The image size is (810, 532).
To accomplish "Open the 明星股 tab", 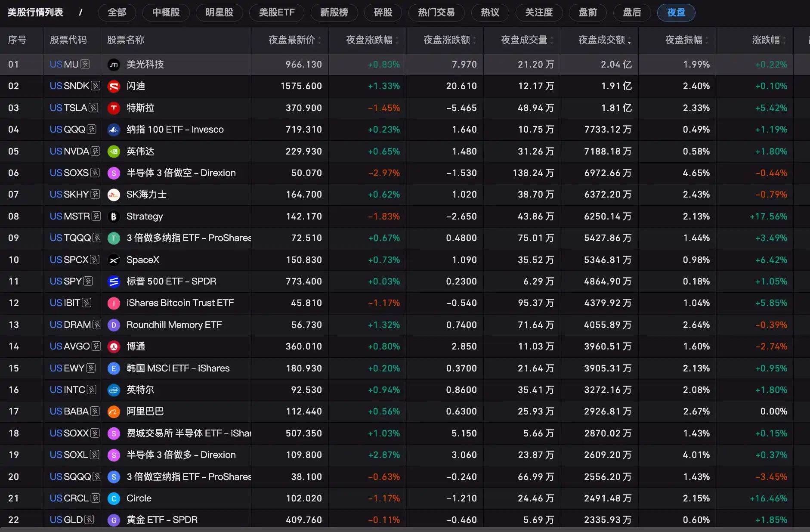I will pos(220,12).
